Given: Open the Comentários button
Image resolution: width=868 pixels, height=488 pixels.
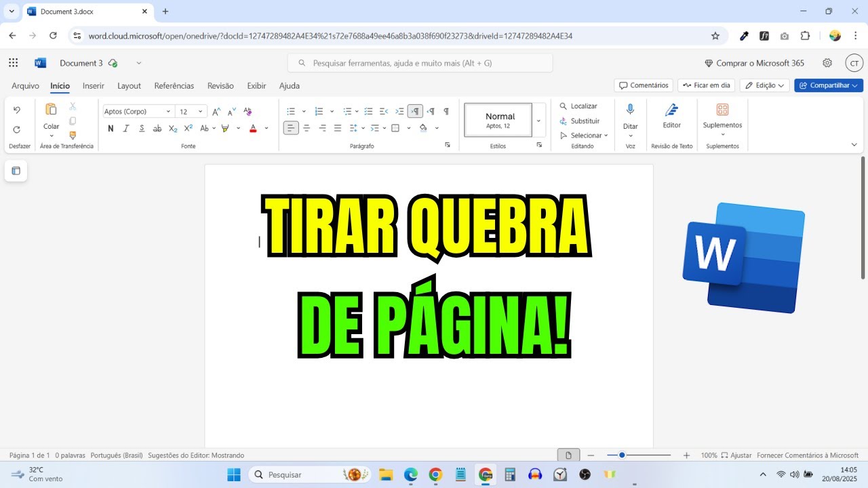Looking at the screenshot, I should 644,85.
